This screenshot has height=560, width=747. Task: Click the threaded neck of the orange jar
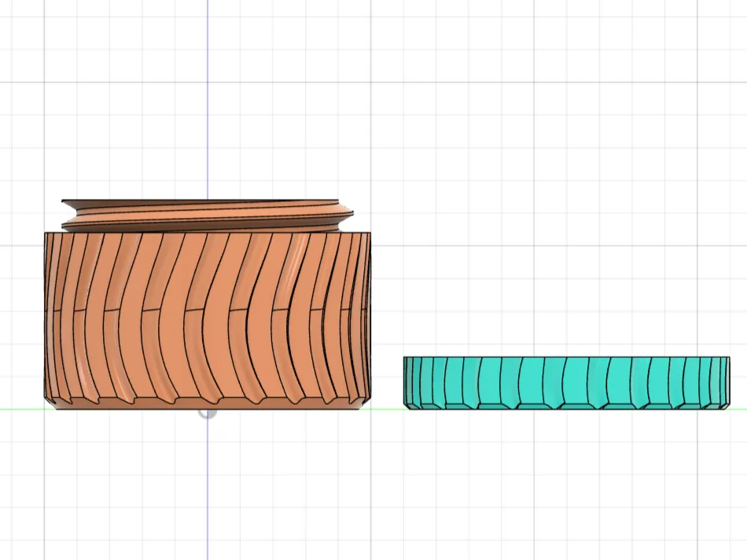[208, 216]
